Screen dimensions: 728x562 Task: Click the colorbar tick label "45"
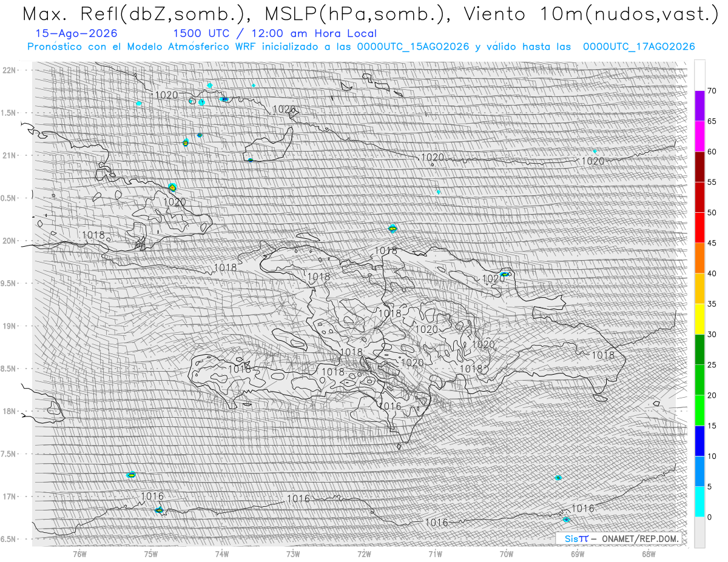[x=712, y=243]
